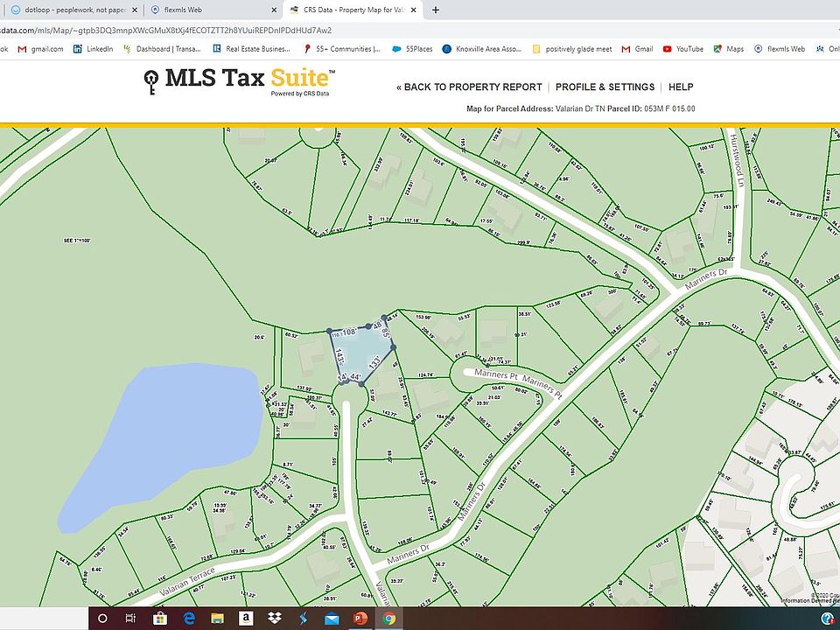840x630 pixels.
Task: Open a new browser tab
Action: pos(436,10)
